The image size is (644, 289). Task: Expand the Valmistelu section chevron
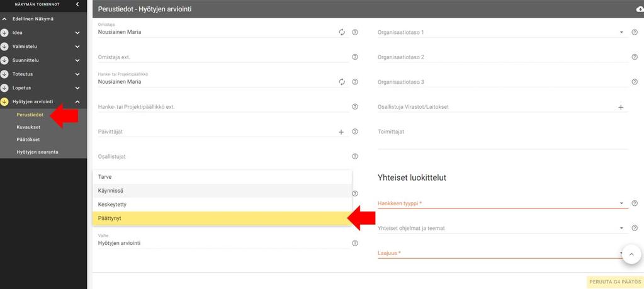pos(77,47)
